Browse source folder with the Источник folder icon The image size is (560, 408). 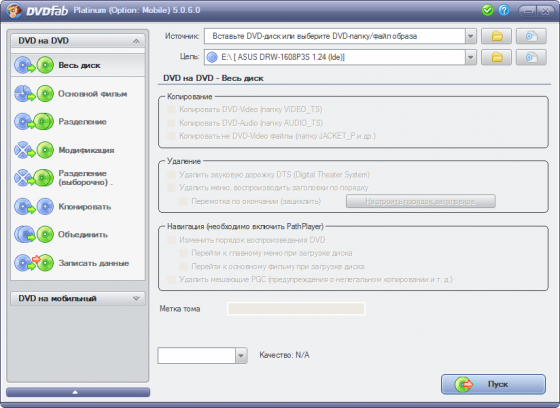[x=496, y=36]
